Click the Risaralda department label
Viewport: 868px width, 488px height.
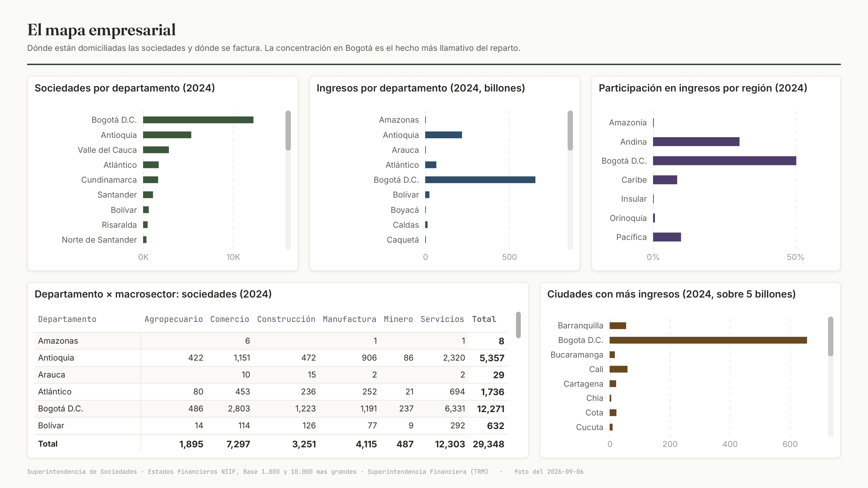tap(119, 225)
